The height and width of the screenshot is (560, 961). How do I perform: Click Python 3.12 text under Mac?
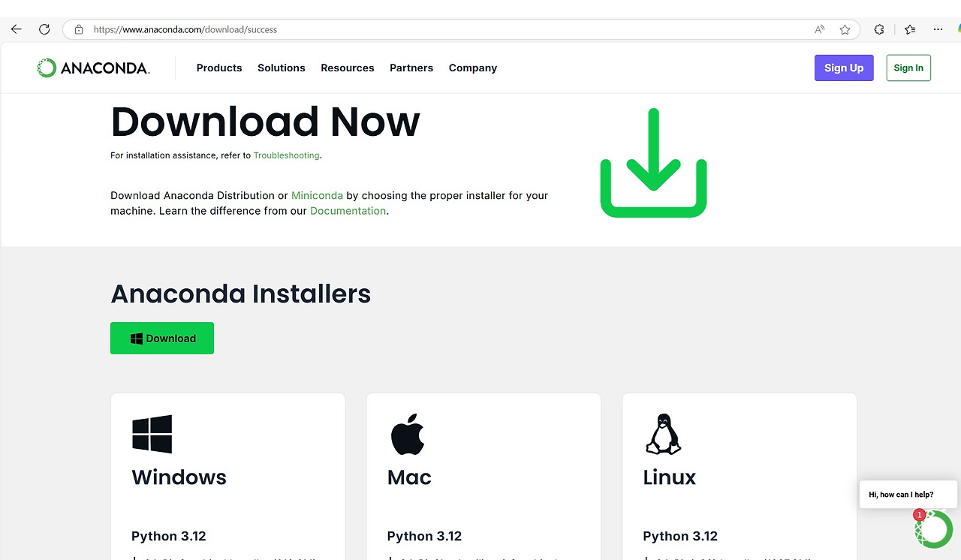424,536
